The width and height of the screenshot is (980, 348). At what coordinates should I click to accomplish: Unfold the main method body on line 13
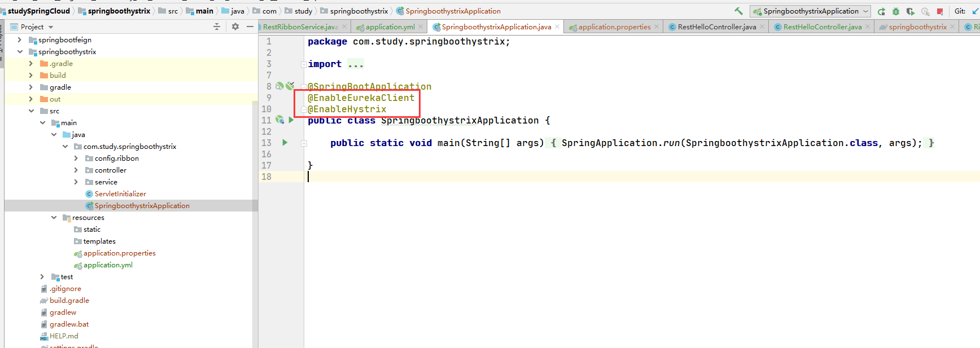[x=304, y=143]
